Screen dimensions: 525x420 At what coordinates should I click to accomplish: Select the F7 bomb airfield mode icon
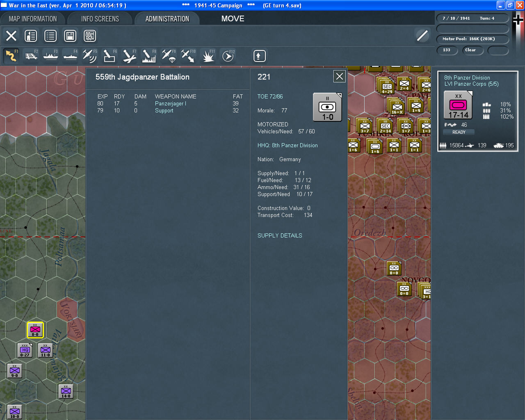pyautogui.click(x=129, y=56)
